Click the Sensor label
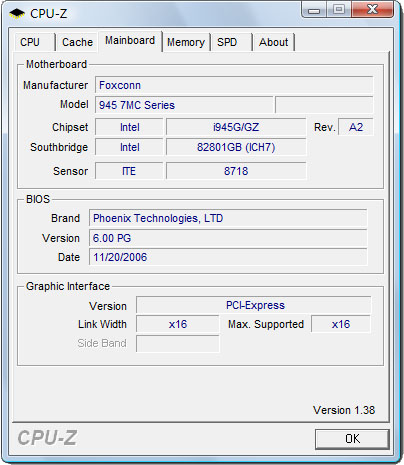Viewport: 404px width, 465px height. coord(70,171)
